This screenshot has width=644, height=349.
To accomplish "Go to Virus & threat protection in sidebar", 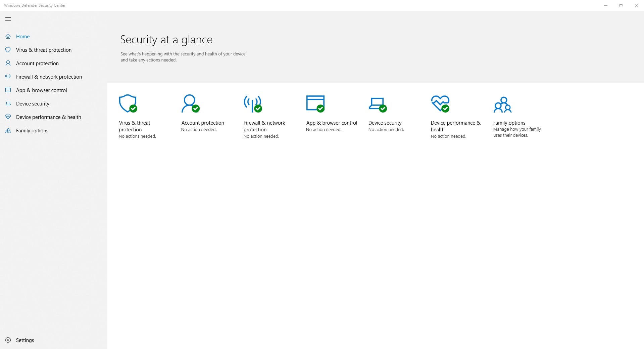I will [x=44, y=50].
